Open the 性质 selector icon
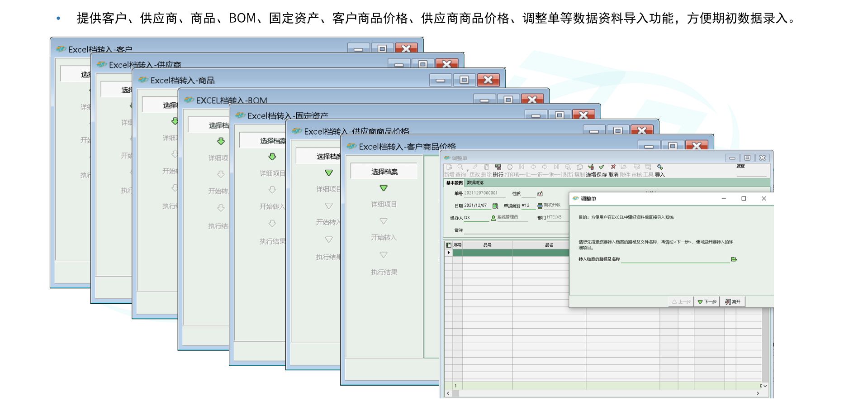The width and height of the screenshot is (868, 402). pos(540,194)
